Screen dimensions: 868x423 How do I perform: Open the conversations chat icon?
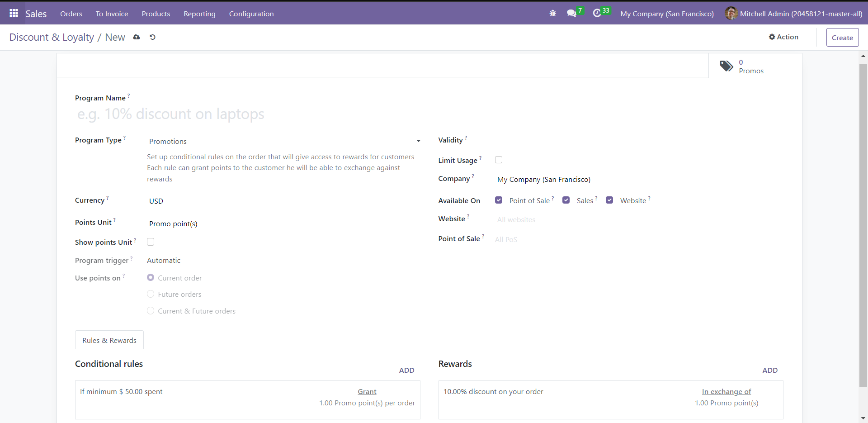[571, 14]
